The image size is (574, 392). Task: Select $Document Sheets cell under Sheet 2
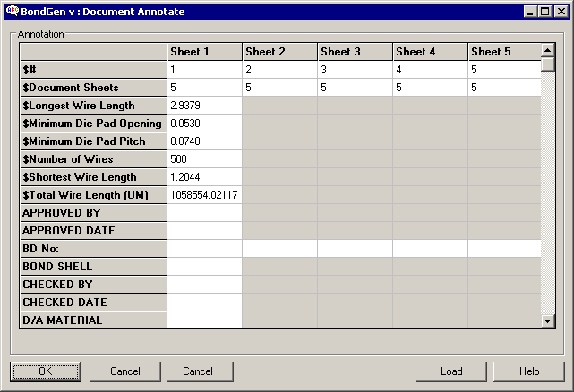(279, 88)
